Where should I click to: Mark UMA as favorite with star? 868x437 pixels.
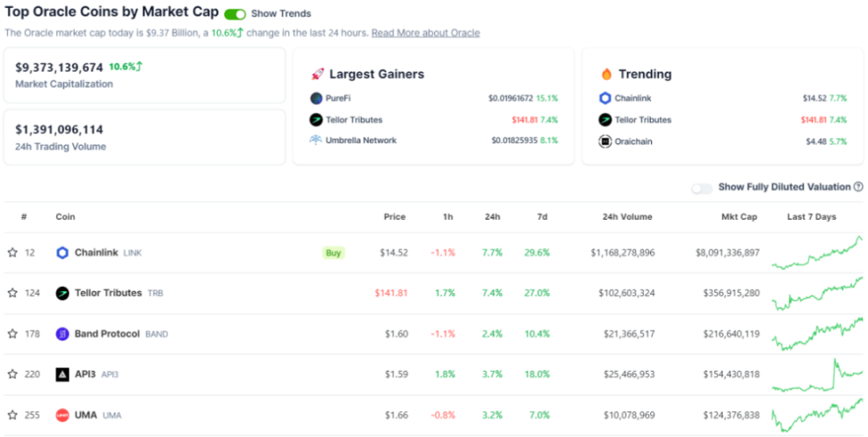pyautogui.click(x=13, y=415)
